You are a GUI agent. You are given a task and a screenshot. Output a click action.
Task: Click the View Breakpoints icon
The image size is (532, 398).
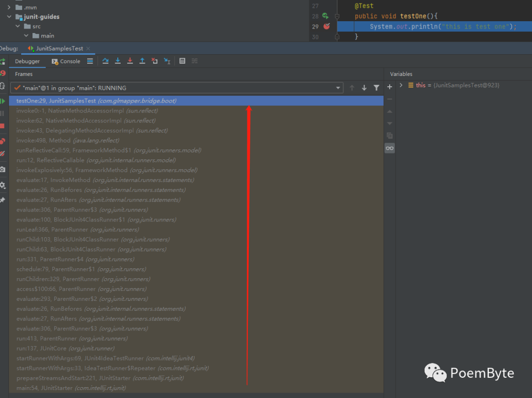point(2,141)
